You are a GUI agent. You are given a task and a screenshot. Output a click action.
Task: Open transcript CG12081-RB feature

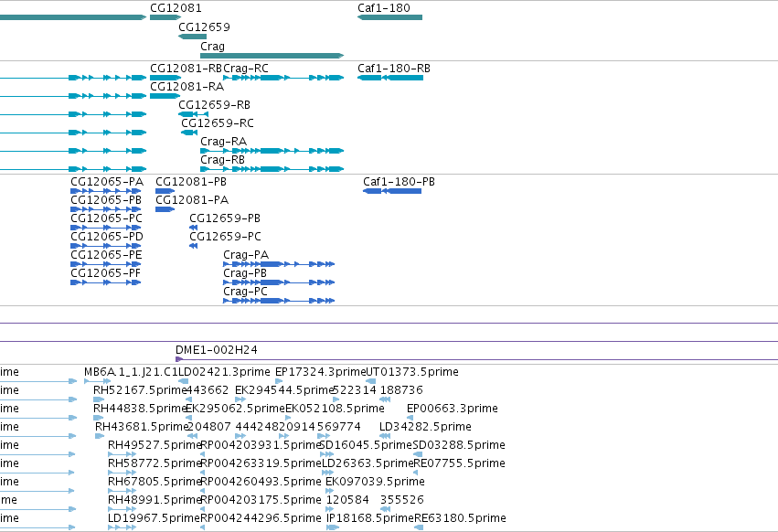click(x=165, y=78)
